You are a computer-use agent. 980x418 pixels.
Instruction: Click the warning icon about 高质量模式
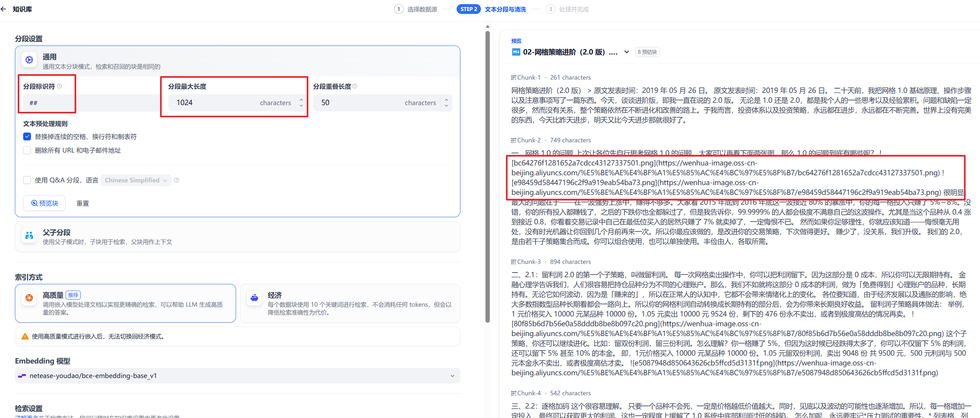point(25,336)
